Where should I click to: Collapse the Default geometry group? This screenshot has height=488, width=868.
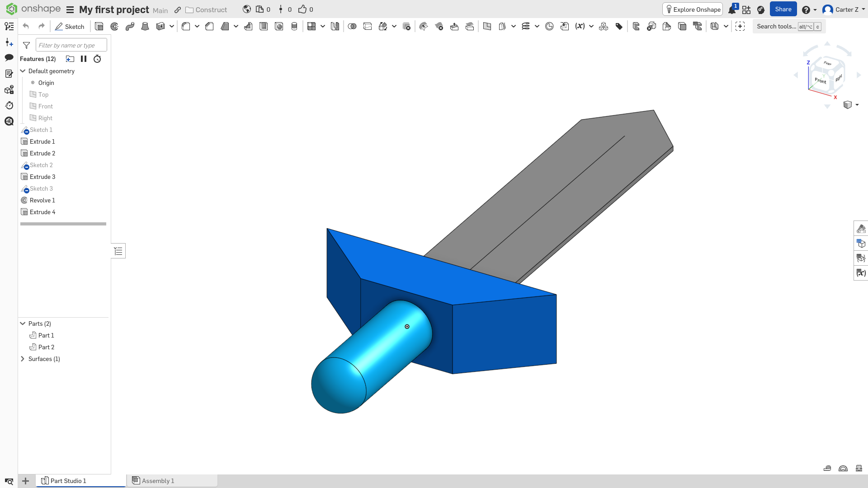pos(23,71)
